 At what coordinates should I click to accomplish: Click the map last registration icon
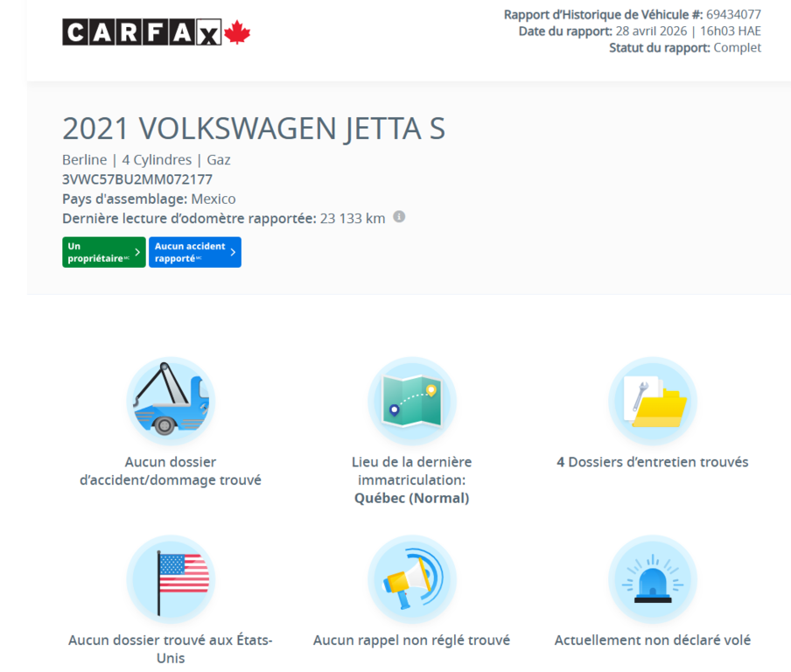pos(412,401)
